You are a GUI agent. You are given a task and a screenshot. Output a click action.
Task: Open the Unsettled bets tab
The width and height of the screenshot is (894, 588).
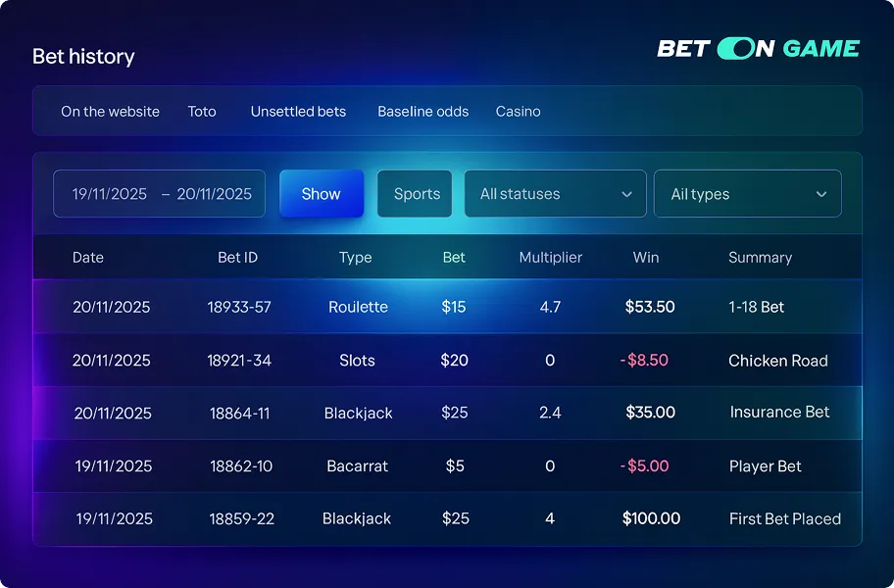click(x=298, y=112)
